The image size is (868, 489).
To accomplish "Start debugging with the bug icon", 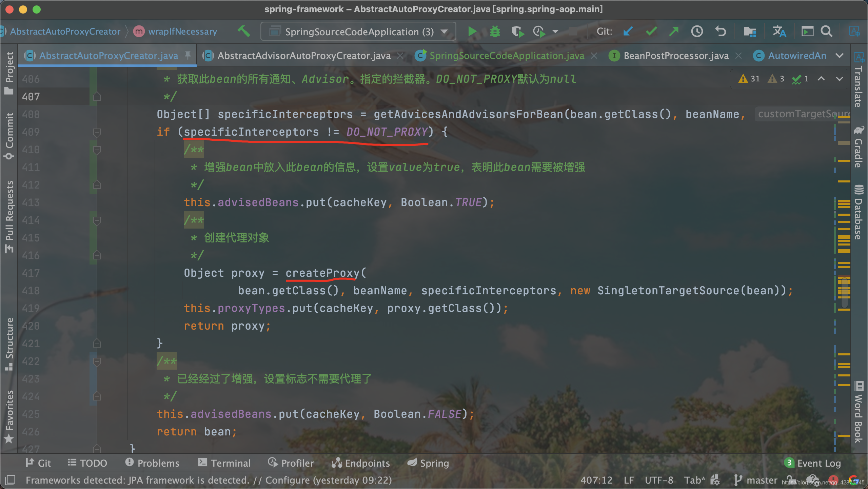I will pyautogui.click(x=495, y=32).
